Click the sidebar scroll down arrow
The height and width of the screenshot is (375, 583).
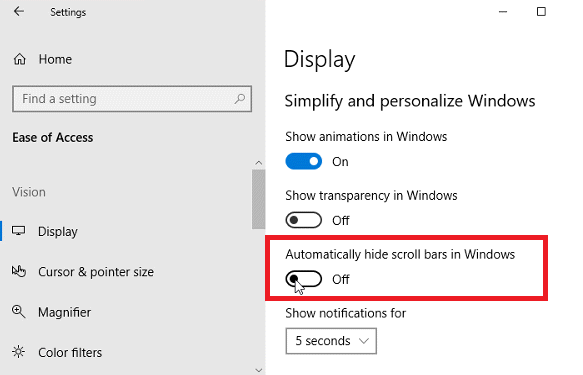[x=259, y=370]
